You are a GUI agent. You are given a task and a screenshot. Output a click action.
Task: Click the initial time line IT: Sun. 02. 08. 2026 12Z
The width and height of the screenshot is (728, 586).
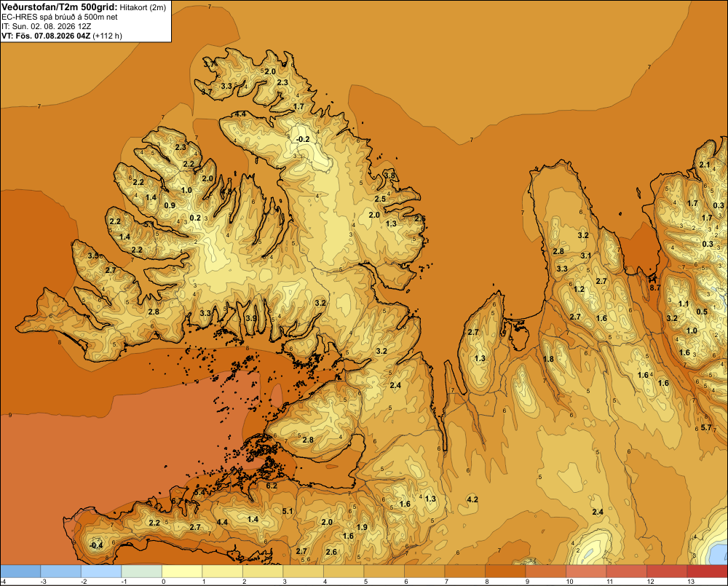[46, 26]
